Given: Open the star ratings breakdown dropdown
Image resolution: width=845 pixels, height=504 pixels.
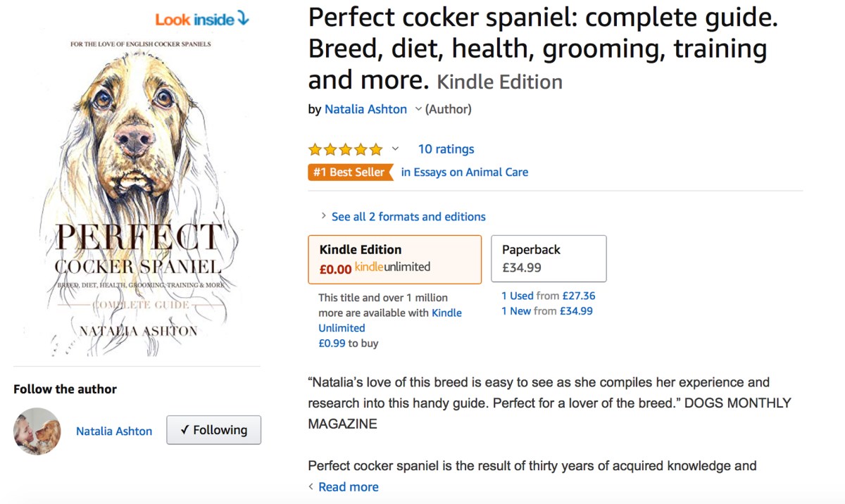Looking at the screenshot, I should coord(395,149).
